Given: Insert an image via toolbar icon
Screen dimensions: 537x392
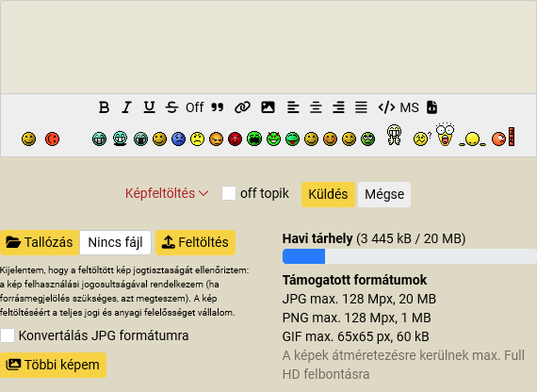Looking at the screenshot, I should (268, 107).
